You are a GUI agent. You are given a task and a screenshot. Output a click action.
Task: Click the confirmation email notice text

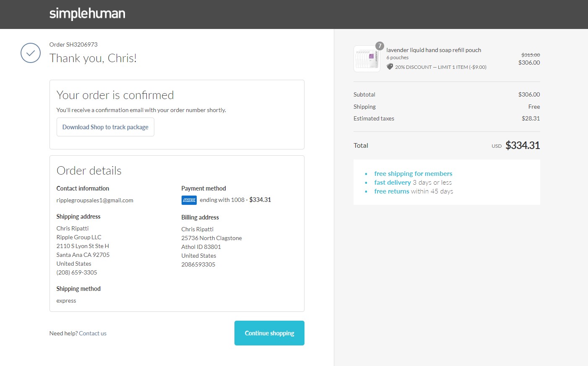pyautogui.click(x=141, y=110)
